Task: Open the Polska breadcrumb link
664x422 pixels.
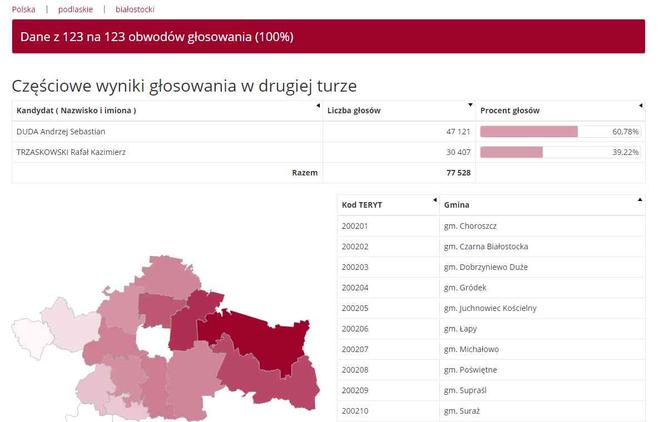Action: click(x=23, y=9)
